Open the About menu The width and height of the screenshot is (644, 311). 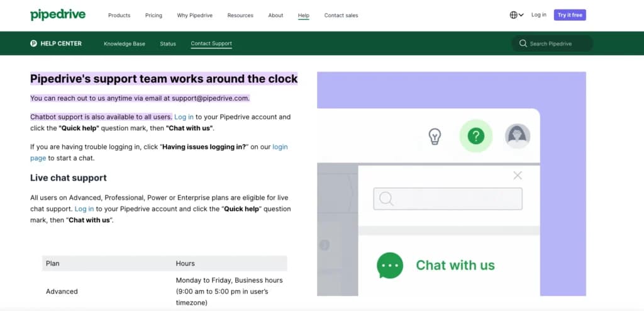[x=275, y=15]
